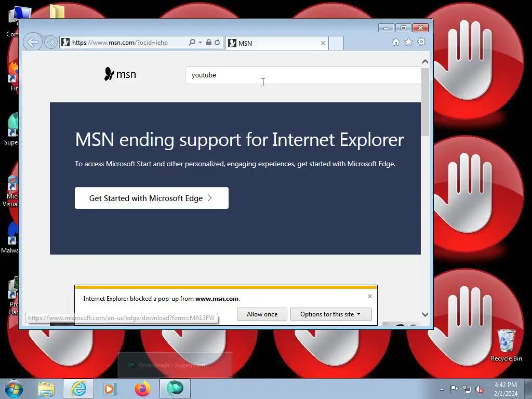Click the vertical scrollbar thumb
Image resolution: width=532 pixels, height=399 pixels.
(425, 102)
